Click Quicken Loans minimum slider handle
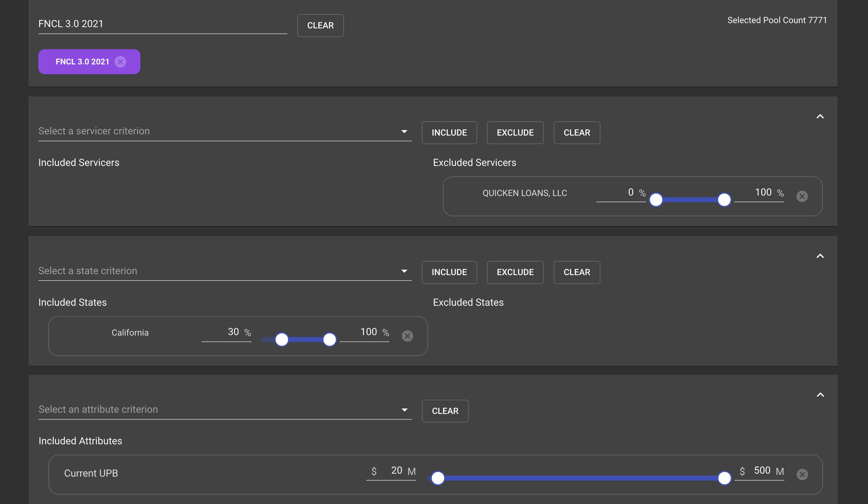The height and width of the screenshot is (504, 868). coord(656,200)
